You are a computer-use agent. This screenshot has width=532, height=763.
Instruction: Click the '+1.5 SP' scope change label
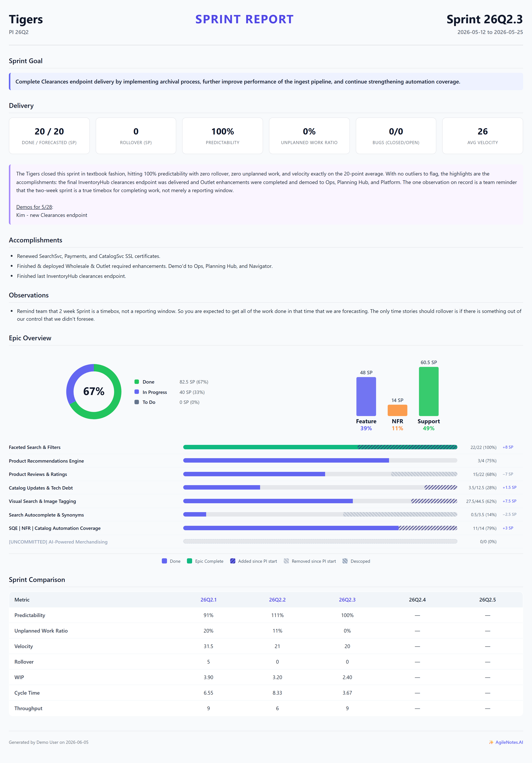[x=509, y=488]
